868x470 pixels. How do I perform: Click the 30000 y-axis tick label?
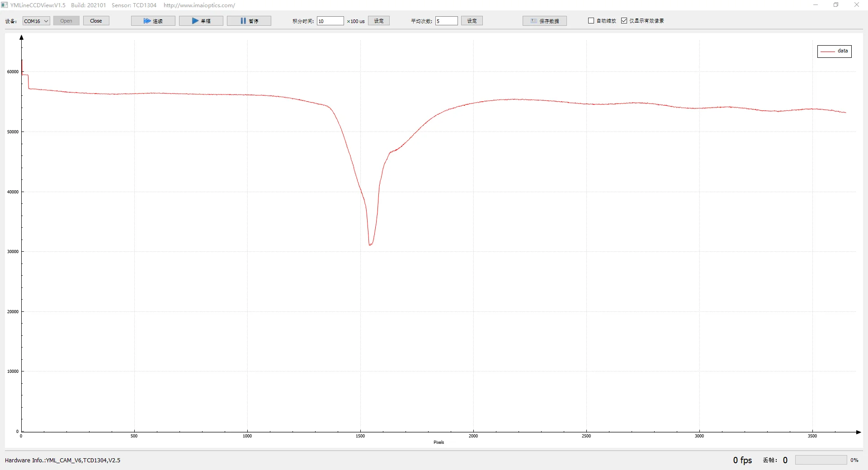click(x=13, y=252)
